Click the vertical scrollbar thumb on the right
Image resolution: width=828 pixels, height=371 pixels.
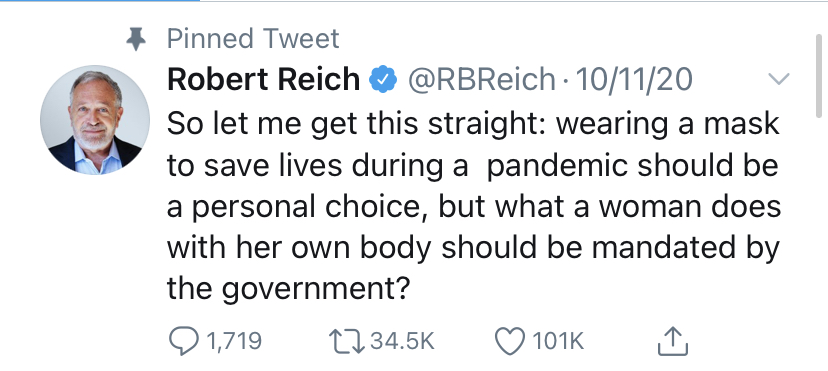tap(819, 75)
